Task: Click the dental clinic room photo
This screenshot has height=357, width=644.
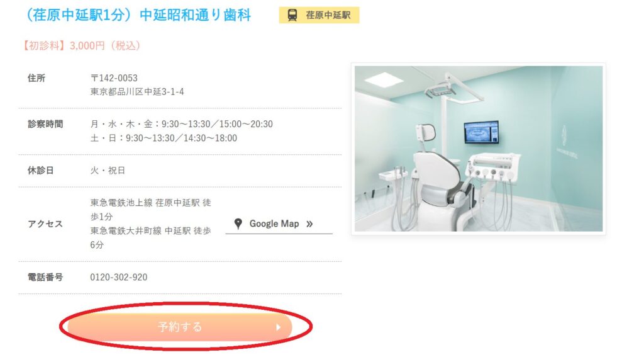Action: click(479, 149)
